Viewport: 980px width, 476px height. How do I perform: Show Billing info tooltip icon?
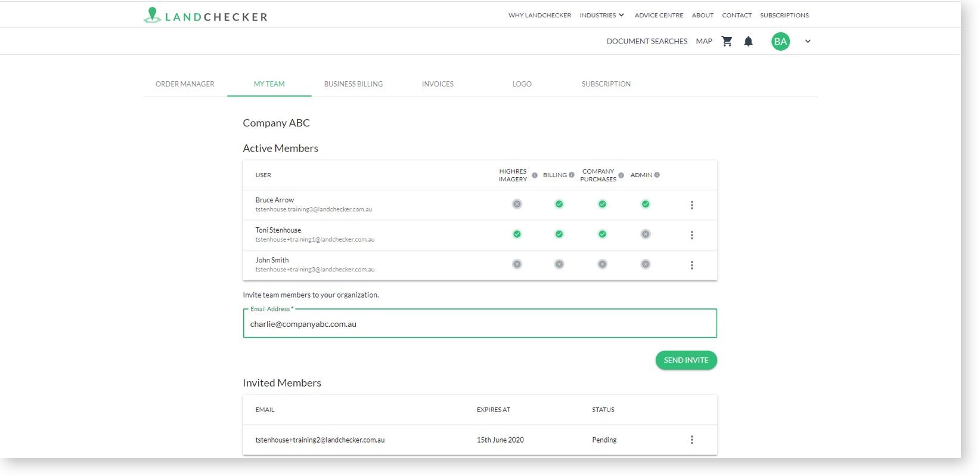tap(572, 175)
